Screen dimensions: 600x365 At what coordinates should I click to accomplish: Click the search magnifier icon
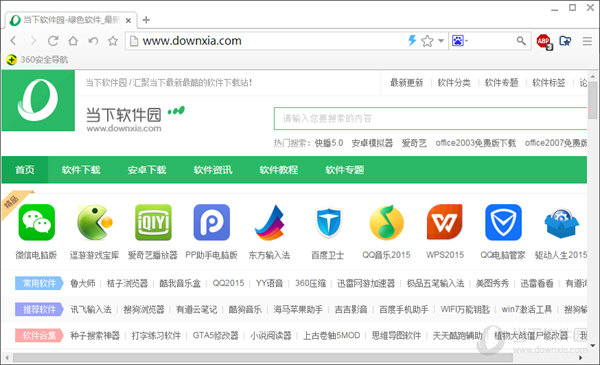click(521, 41)
